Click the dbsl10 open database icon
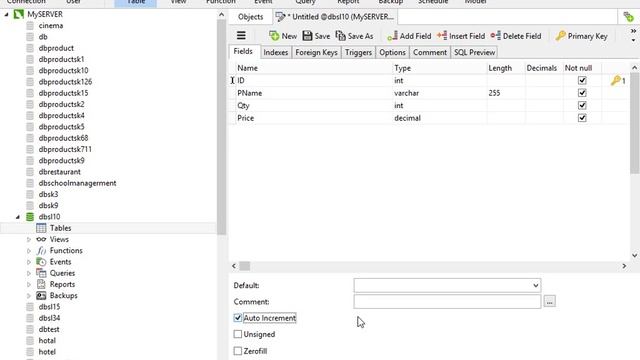The image size is (640, 360). tap(30, 217)
